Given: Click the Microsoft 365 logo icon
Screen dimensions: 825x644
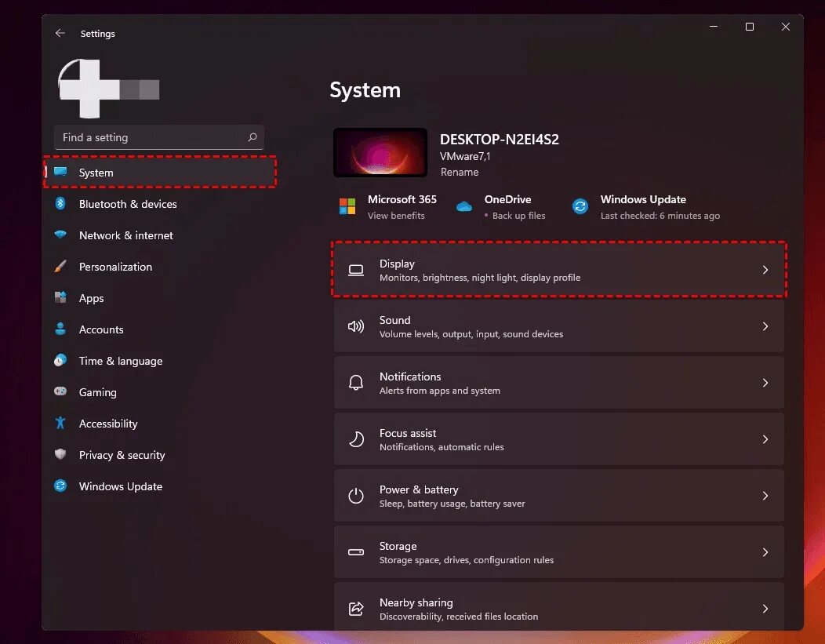Looking at the screenshot, I should (347, 206).
